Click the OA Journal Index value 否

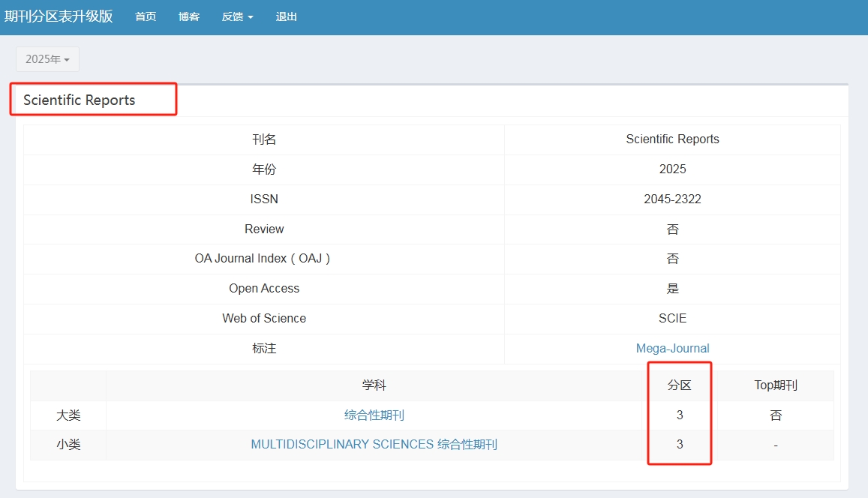673,259
